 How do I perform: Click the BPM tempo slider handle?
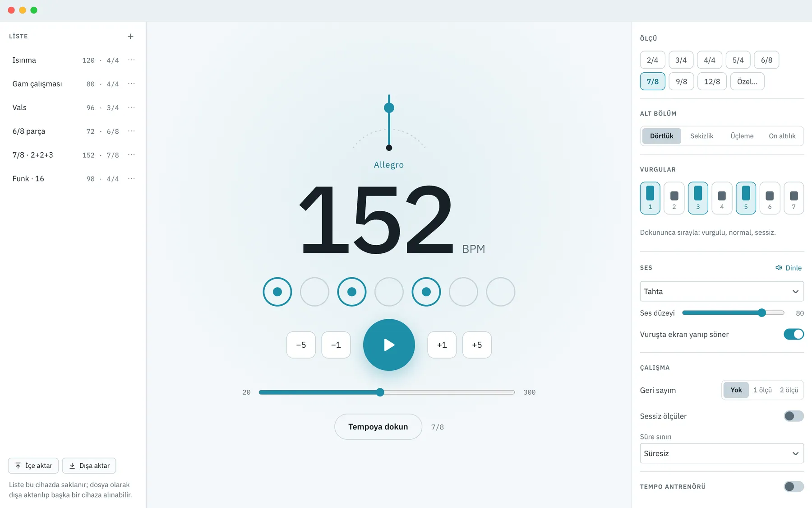[380, 392]
